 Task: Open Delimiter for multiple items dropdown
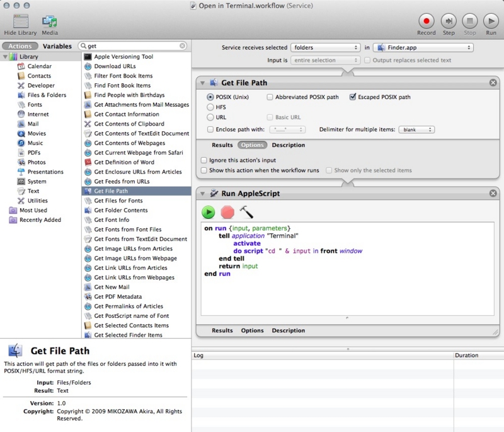point(416,130)
